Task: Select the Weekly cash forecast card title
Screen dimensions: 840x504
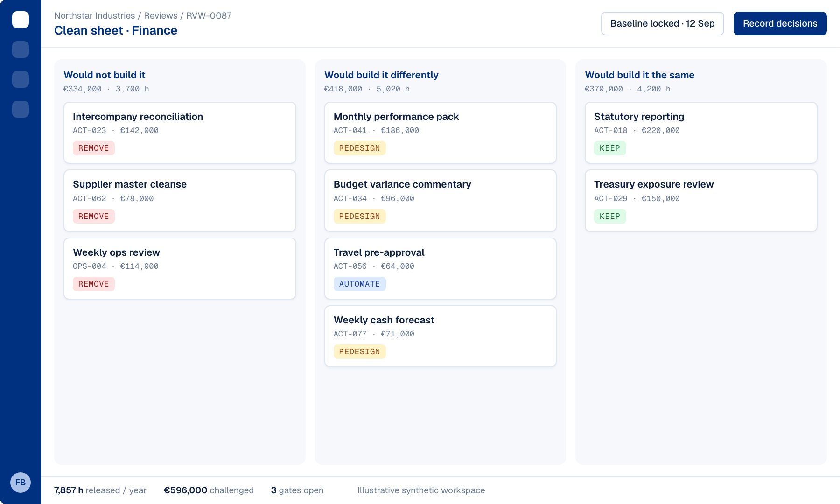Action: tap(384, 320)
